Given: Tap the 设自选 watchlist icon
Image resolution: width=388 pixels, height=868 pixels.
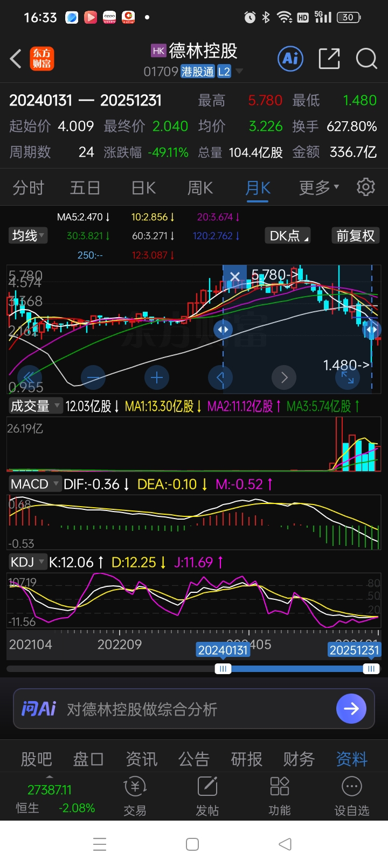Looking at the screenshot, I should [352, 796].
